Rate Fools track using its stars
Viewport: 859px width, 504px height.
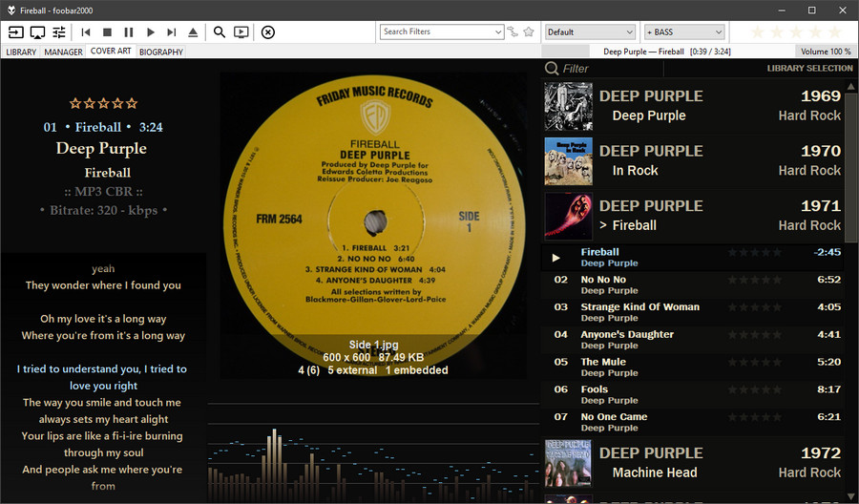755,389
